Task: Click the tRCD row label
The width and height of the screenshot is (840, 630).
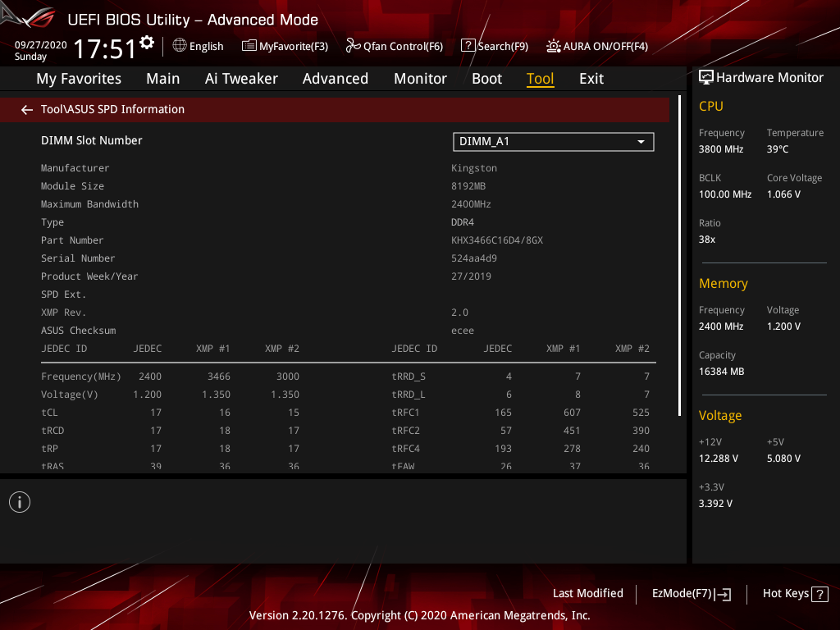Action: 52,431
